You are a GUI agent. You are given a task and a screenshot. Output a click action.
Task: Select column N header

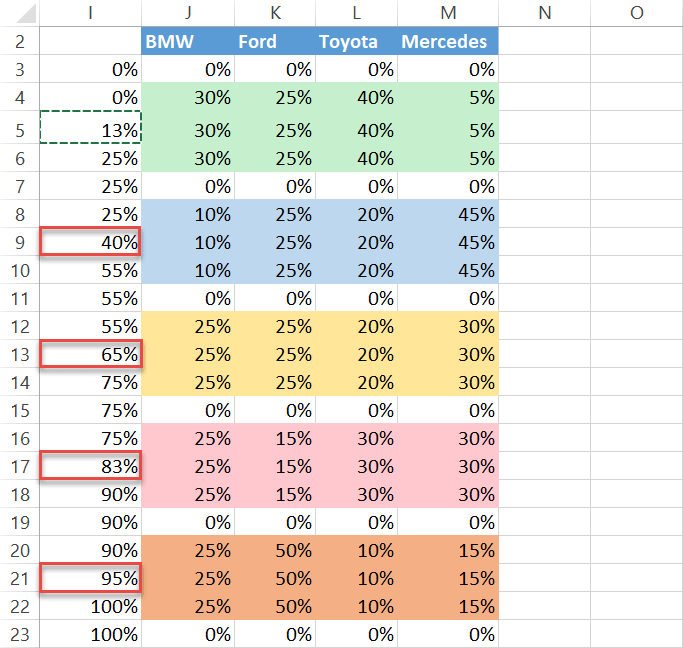click(x=544, y=13)
